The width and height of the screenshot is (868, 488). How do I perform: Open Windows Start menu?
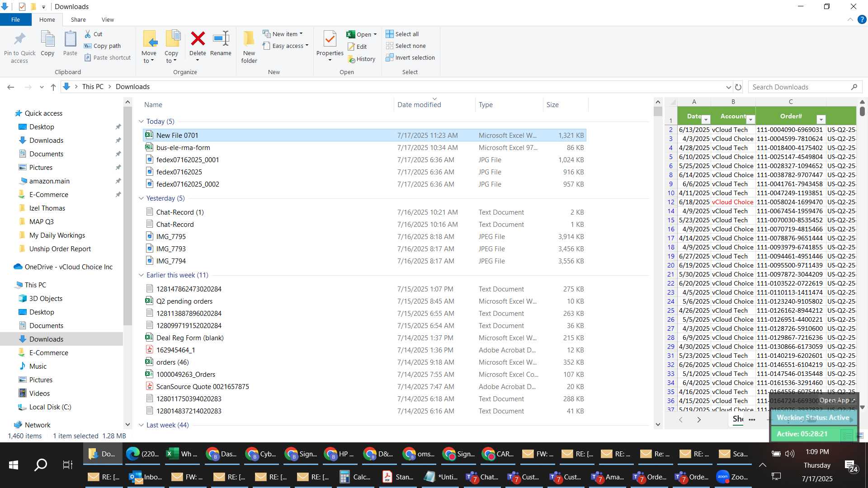14,465
